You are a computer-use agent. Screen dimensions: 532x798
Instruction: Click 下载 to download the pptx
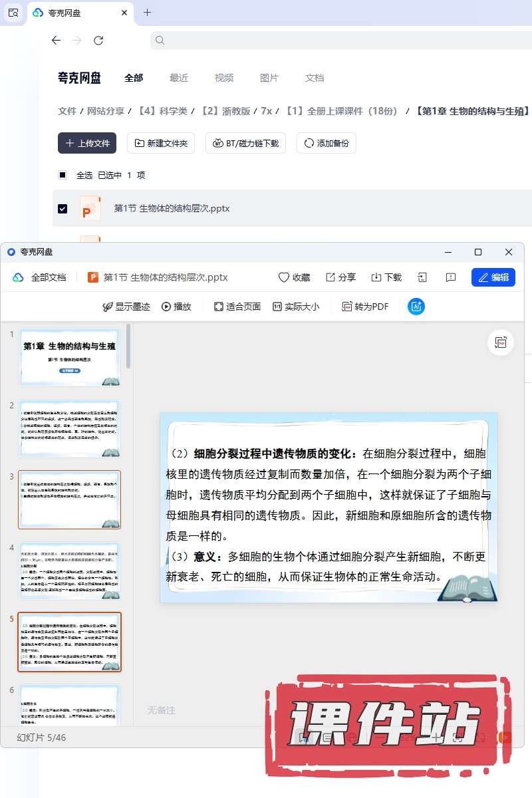point(386,277)
